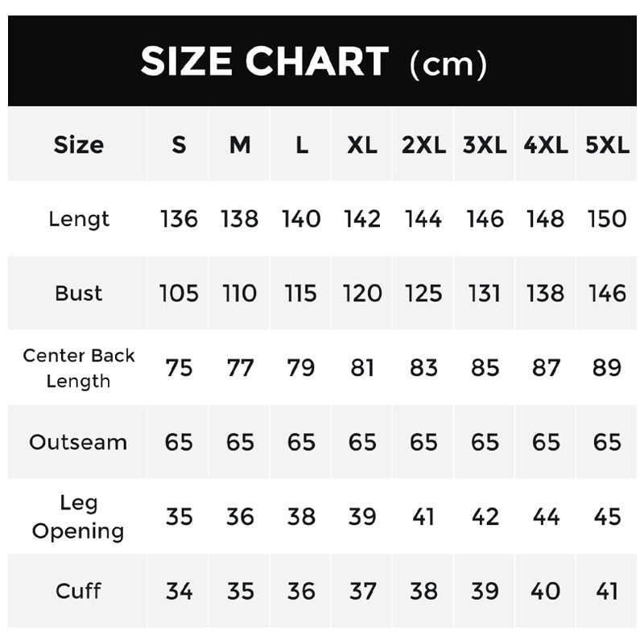Select the XL column header
Image resolution: width=644 pixels, height=644 pixels.
pos(362,145)
